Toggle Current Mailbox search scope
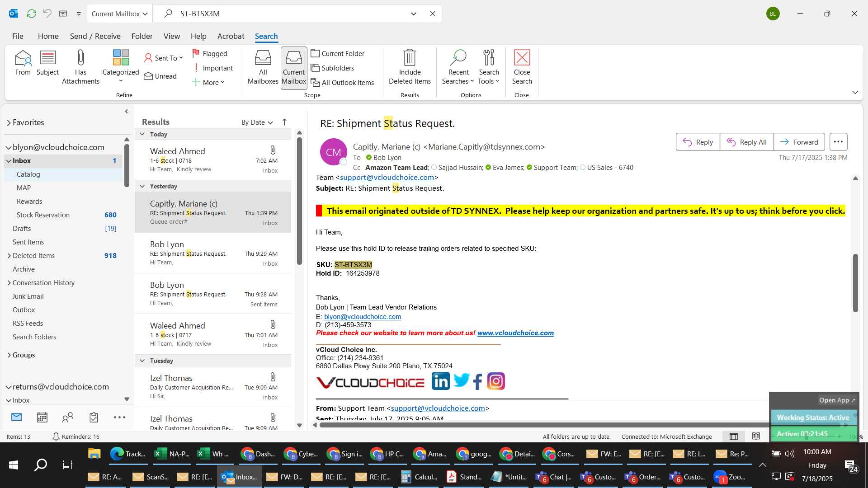This screenshot has width=868, height=488. click(294, 68)
